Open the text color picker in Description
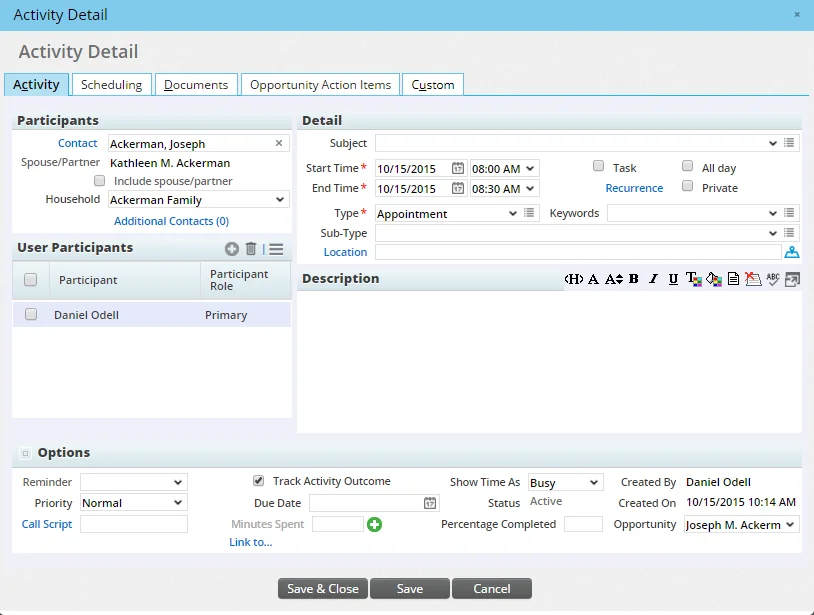 694,279
